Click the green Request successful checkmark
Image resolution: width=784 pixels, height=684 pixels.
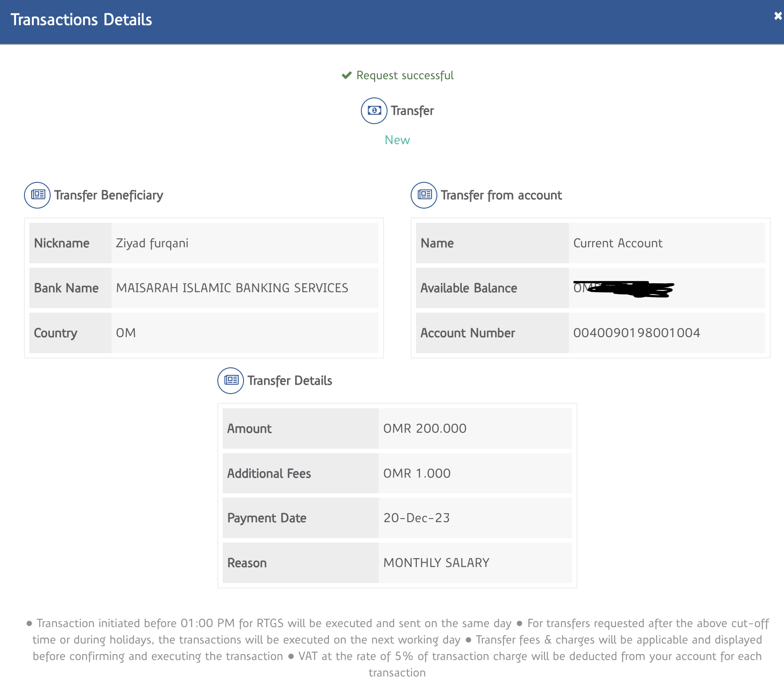(347, 76)
